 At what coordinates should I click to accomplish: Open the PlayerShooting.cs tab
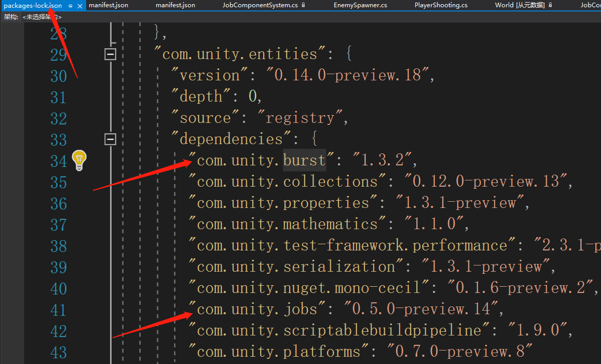[441, 6]
